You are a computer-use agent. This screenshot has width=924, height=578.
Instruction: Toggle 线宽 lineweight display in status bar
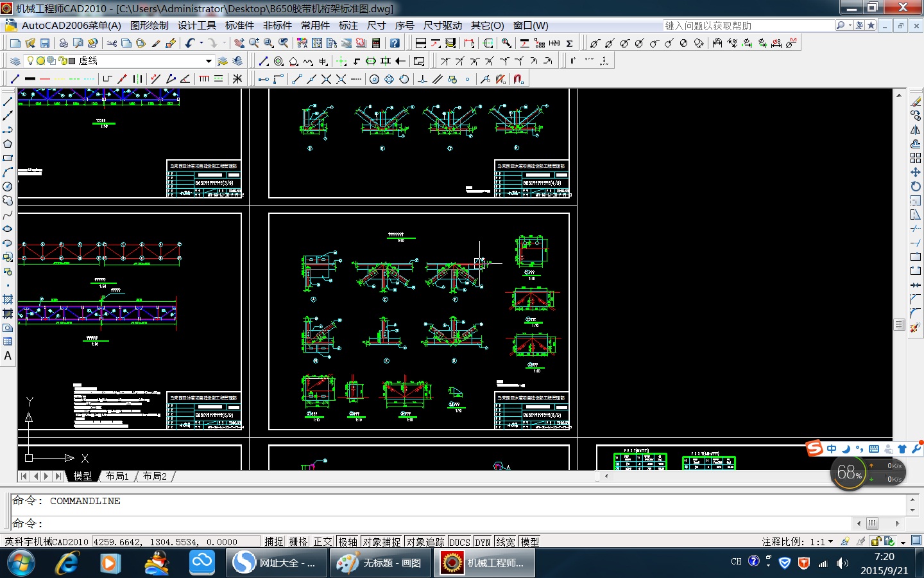click(506, 542)
